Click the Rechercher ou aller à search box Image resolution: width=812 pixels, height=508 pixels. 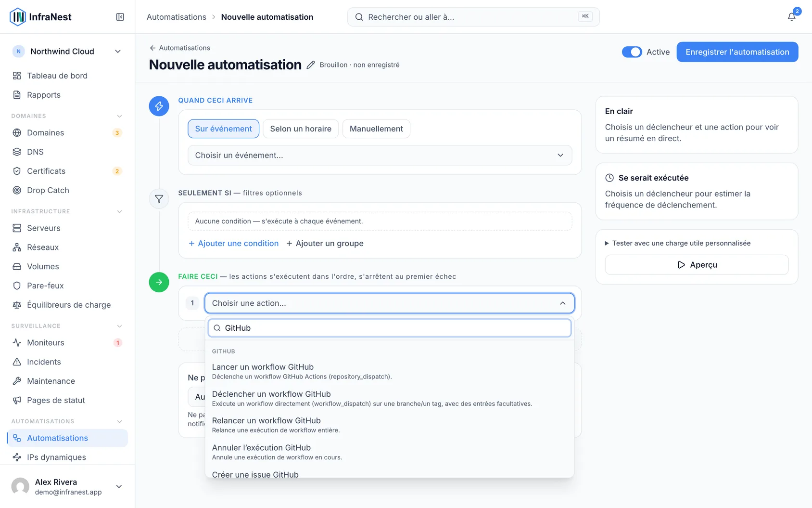(473, 17)
